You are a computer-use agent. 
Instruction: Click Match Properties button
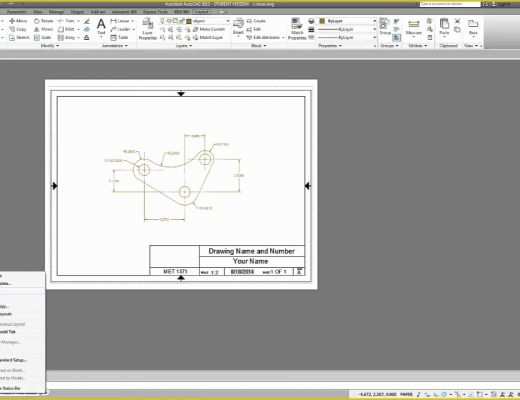click(x=297, y=29)
